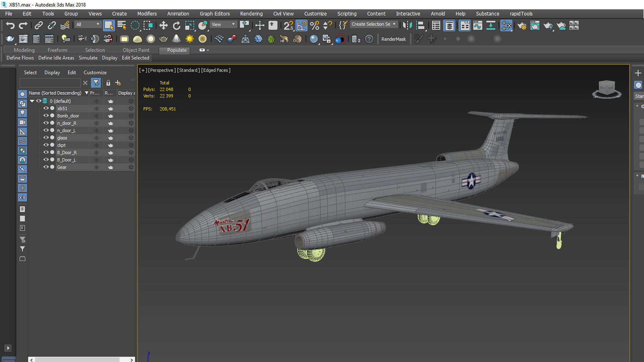Image resolution: width=644 pixels, height=362 pixels.
Task: Toggle visibility of n_door_R
Action: pos(46,123)
